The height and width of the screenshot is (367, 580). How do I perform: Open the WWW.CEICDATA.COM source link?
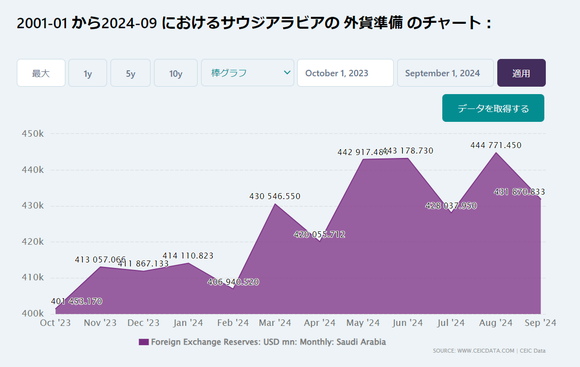point(486,351)
